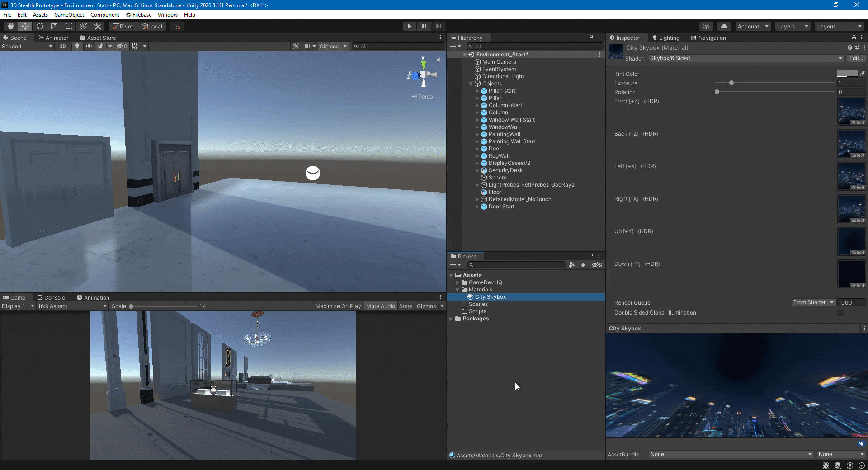
Task: Collapse the Objects group in the Hierarchy
Action: pos(471,84)
